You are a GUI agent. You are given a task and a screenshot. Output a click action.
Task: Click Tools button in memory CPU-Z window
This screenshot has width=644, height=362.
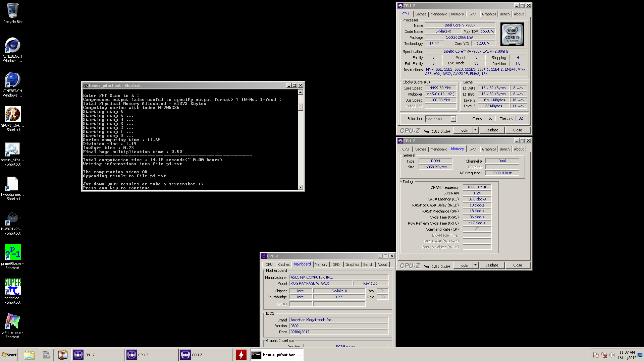[x=463, y=265]
